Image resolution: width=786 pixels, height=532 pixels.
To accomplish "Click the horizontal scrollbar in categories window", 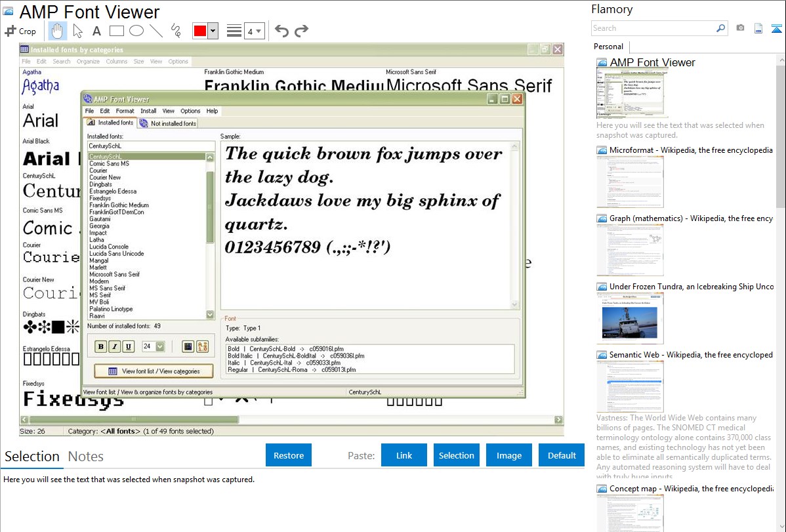I will tap(133, 419).
